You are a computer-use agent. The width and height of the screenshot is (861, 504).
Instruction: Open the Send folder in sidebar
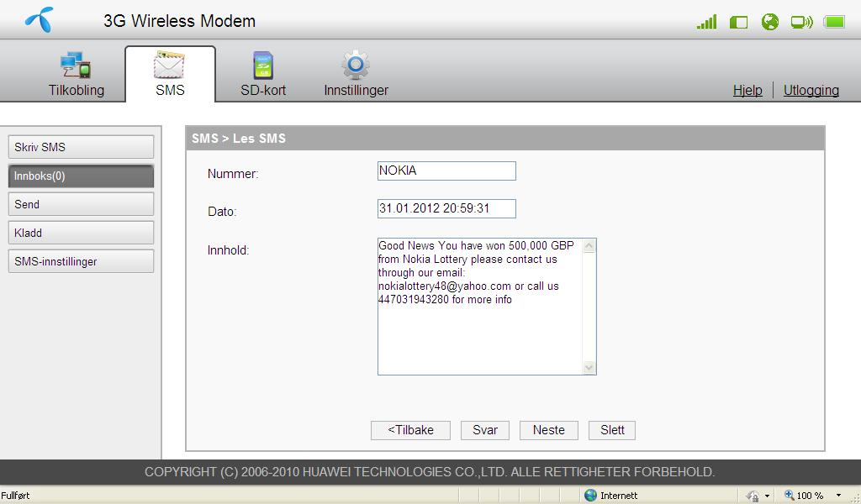(x=81, y=205)
